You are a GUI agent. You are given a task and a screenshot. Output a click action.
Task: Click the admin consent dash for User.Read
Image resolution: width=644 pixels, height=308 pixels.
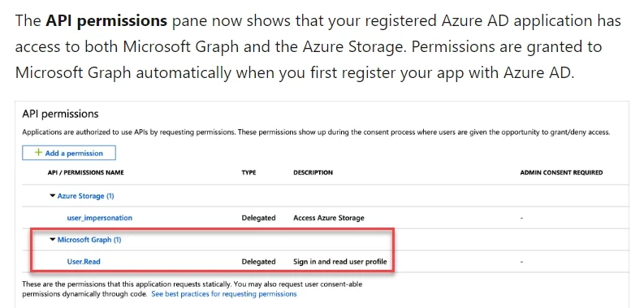pyautogui.click(x=521, y=262)
